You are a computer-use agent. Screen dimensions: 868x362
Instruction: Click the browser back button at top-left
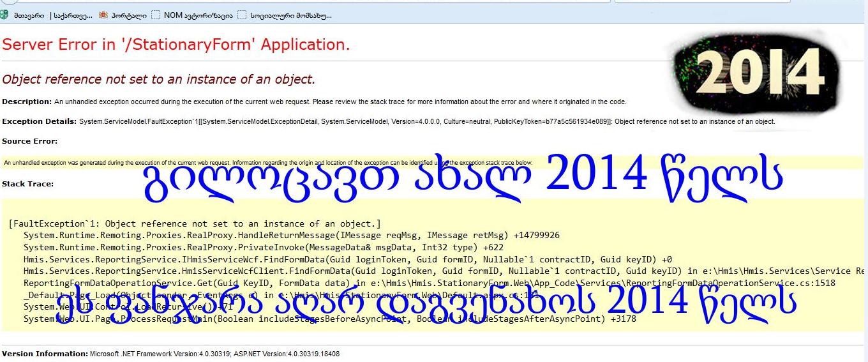(x=3, y=2)
